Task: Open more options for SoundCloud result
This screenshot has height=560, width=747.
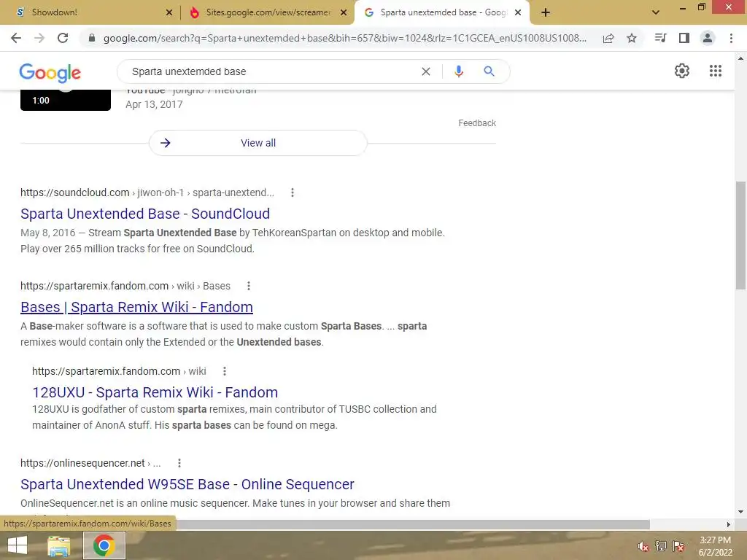Action: 293,192
